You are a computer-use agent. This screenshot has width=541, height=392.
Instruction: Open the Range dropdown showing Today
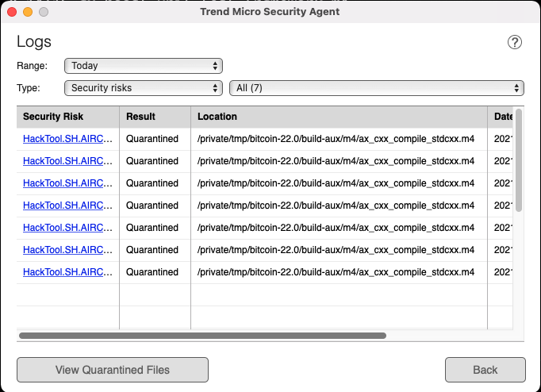click(144, 66)
